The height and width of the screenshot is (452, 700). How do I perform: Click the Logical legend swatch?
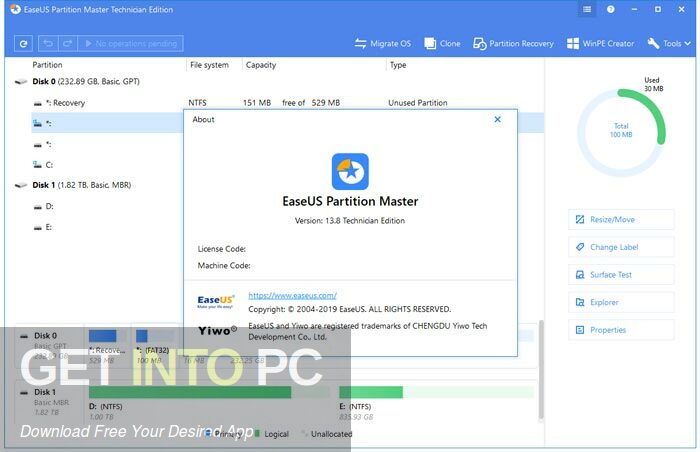[258, 433]
